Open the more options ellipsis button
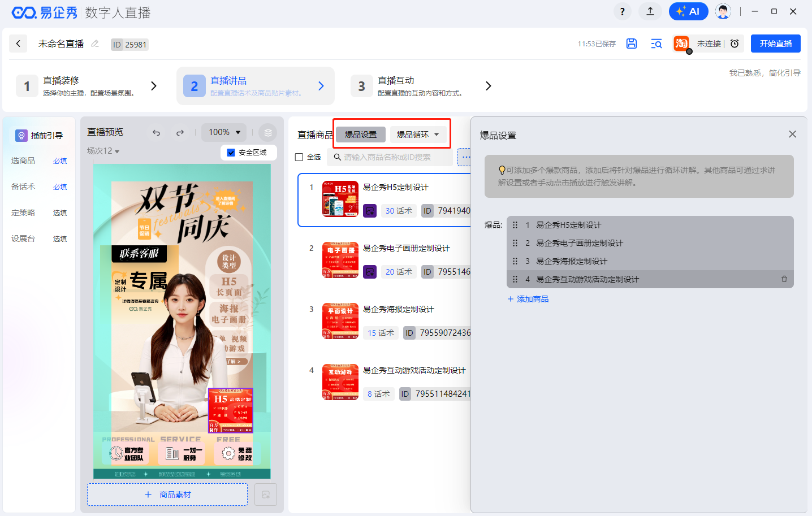Image resolution: width=812 pixels, height=516 pixels. tap(465, 157)
